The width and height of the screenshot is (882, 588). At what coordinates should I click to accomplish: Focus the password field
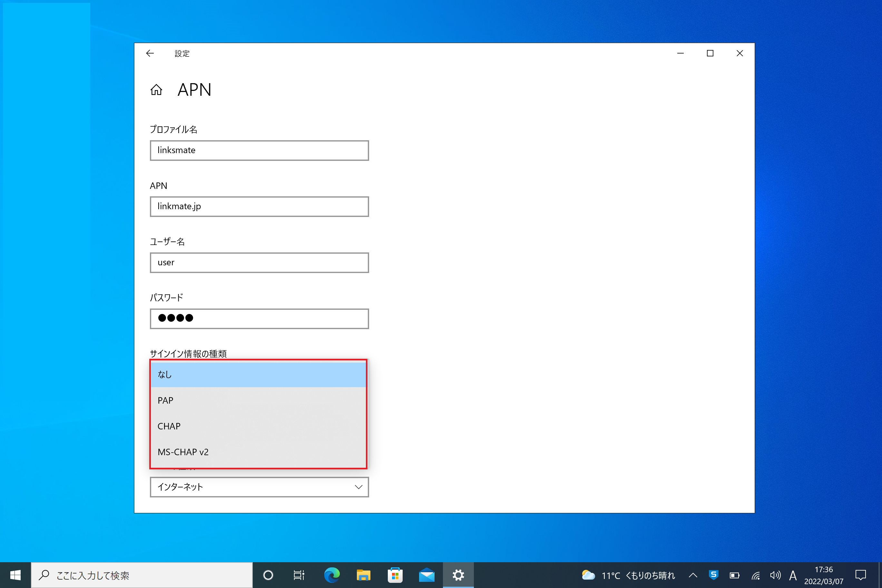(260, 319)
